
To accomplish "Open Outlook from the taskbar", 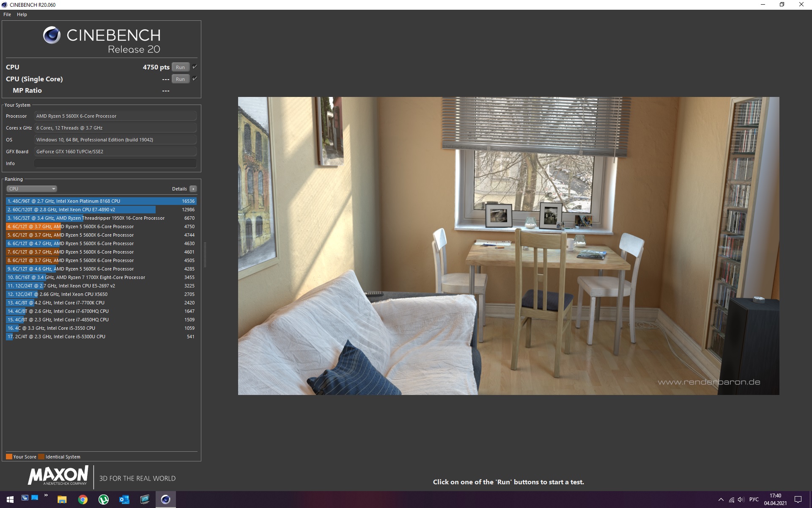I will click(124, 500).
